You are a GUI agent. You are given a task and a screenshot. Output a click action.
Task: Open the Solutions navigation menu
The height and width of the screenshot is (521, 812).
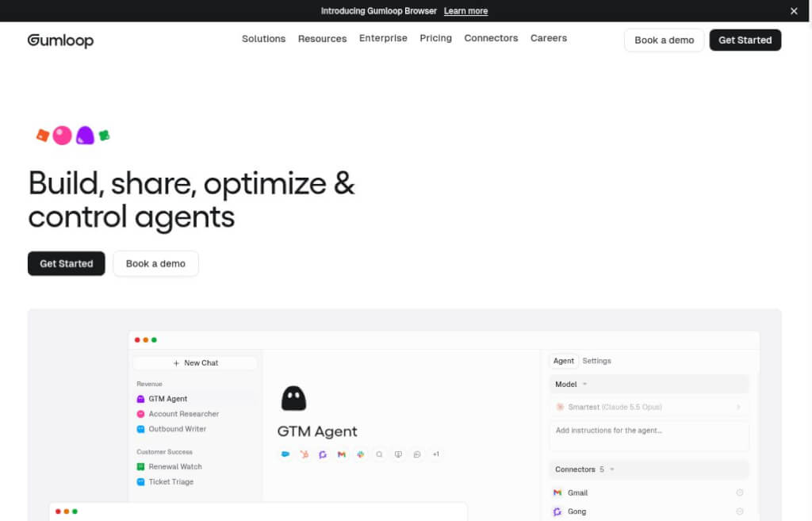263,39
